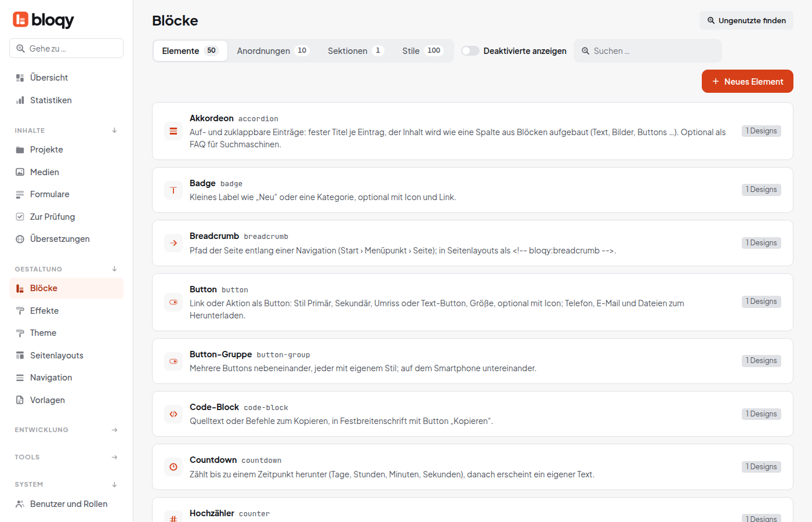
Task: Click the bloqy logo icon
Action: pos(20,20)
